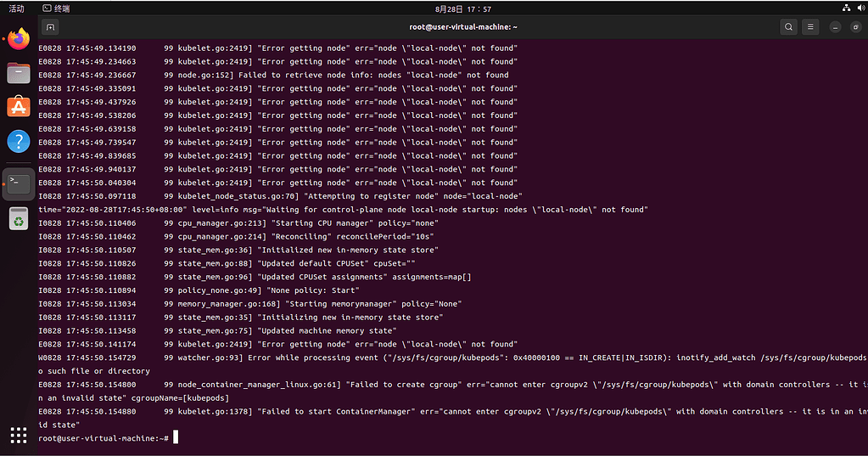Open the Help icon in dock
This screenshot has height=456, width=868.
(19, 142)
